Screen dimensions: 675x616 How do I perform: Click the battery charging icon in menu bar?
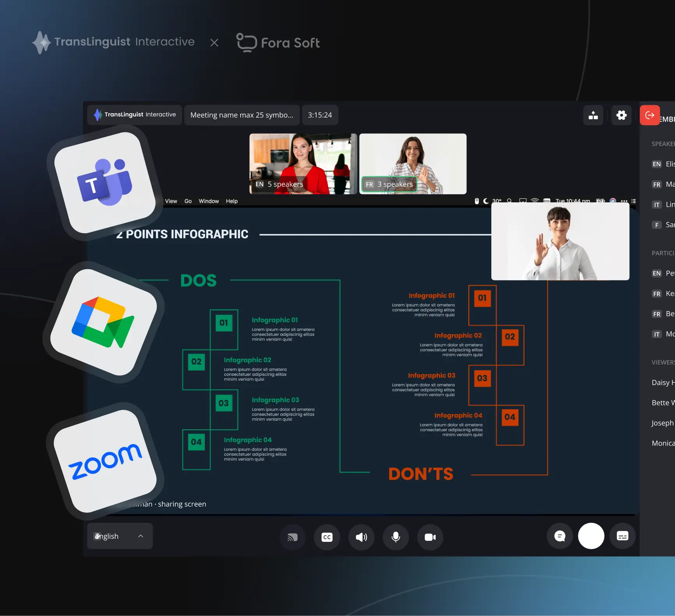(601, 201)
